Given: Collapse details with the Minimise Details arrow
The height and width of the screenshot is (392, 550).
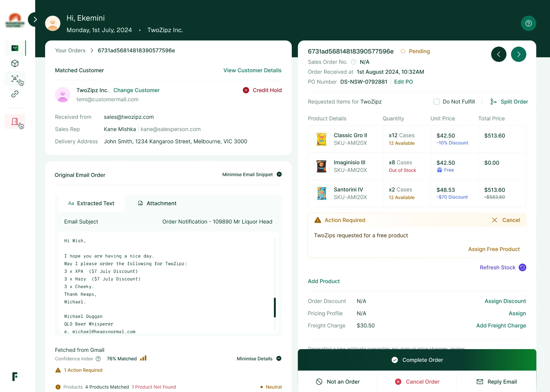Looking at the screenshot, I should [x=279, y=358].
